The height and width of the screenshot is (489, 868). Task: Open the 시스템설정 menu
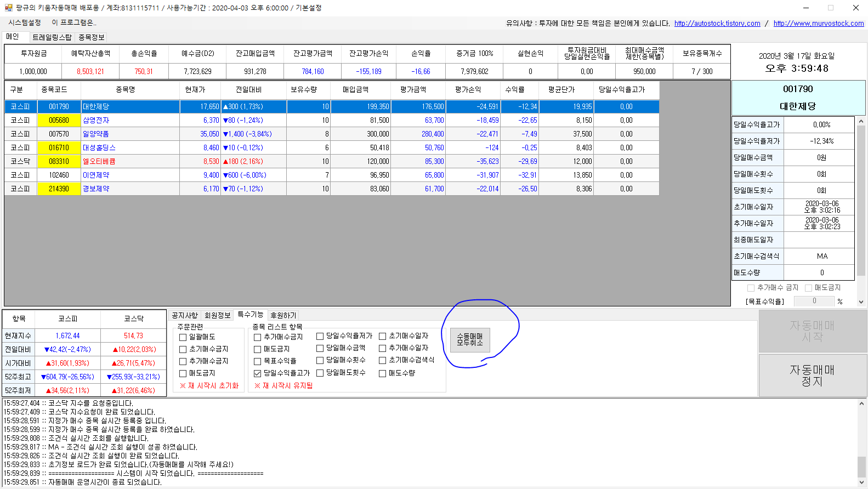click(x=25, y=22)
